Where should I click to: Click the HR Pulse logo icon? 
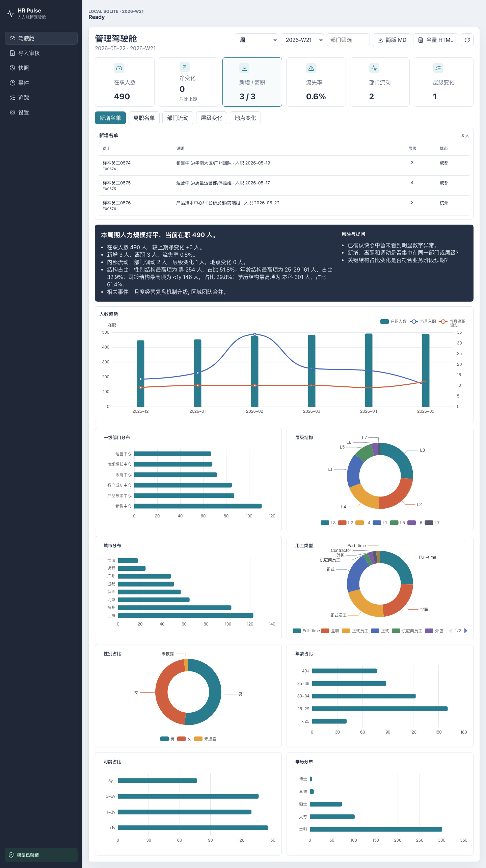10,14
